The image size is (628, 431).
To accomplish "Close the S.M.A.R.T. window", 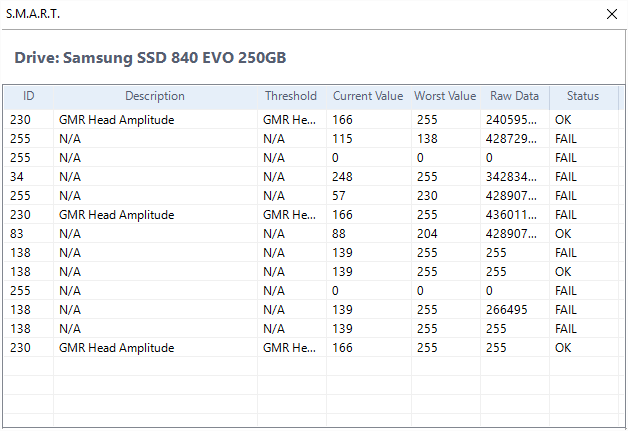I will (x=612, y=14).
